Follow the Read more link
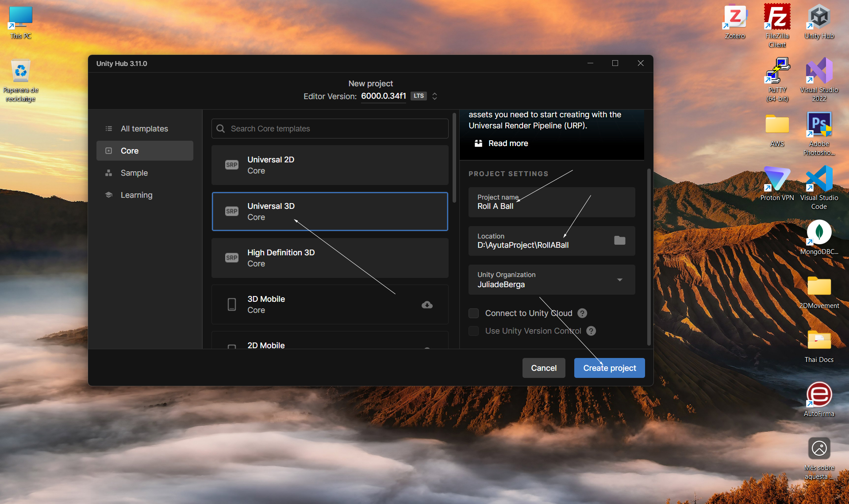Image resolution: width=849 pixels, height=504 pixels. coord(508,143)
